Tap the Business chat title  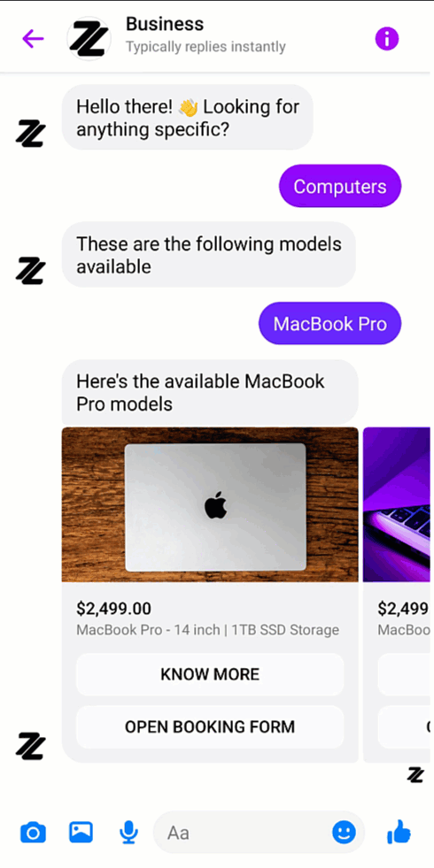click(x=165, y=24)
